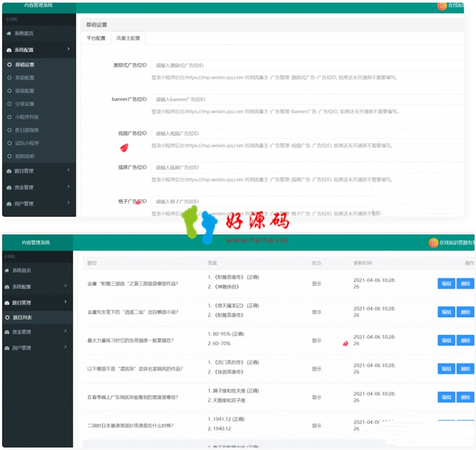This screenshot has height=450, width=476.
Task: Click the 题目 column header
Action: [x=92, y=263]
